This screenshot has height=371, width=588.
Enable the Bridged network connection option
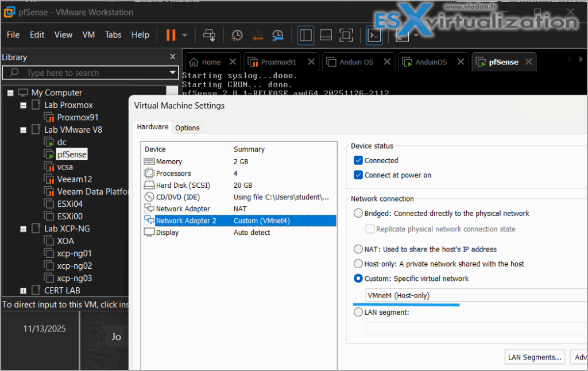point(358,213)
